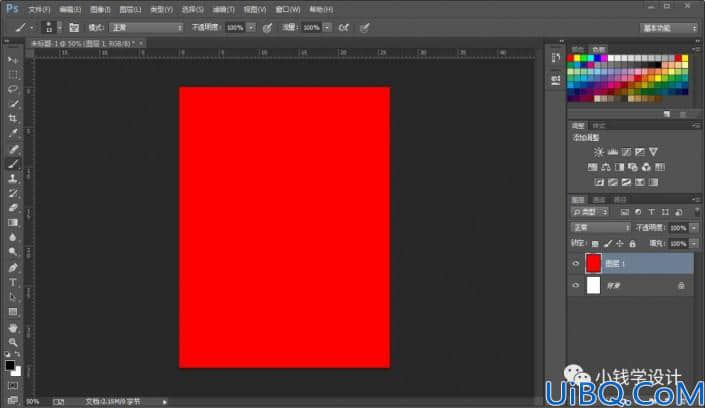Toggle layer filtering switch in Layers panel

point(696,212)
